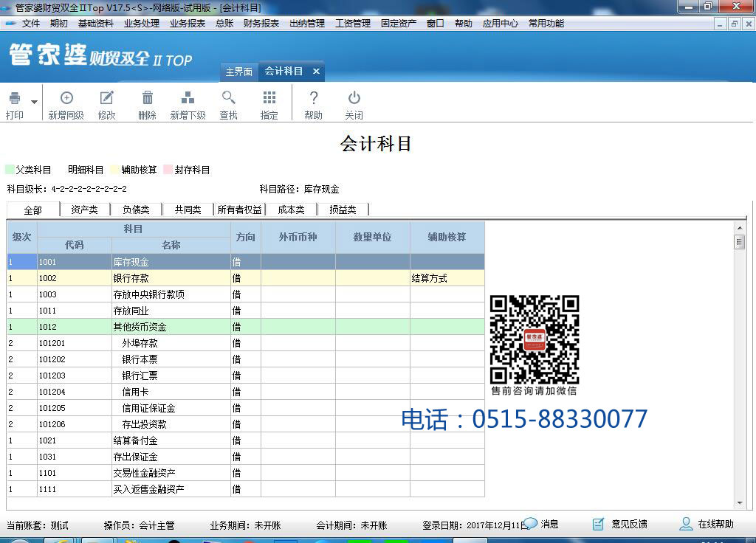Screen dimensions: 756x543
Task: Click the scrollbar down arrow
Action: (740, 503)
